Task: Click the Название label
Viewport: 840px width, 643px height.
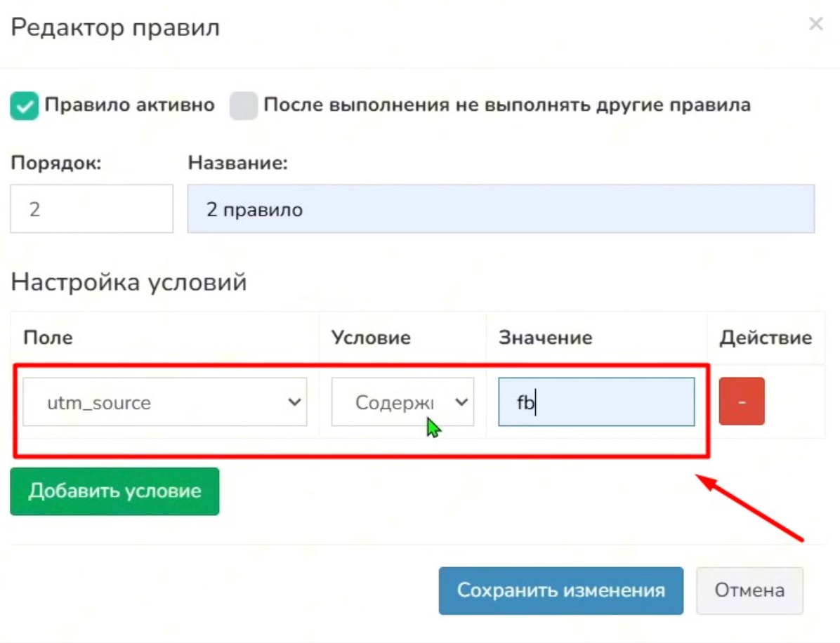Action: (238, 164)
